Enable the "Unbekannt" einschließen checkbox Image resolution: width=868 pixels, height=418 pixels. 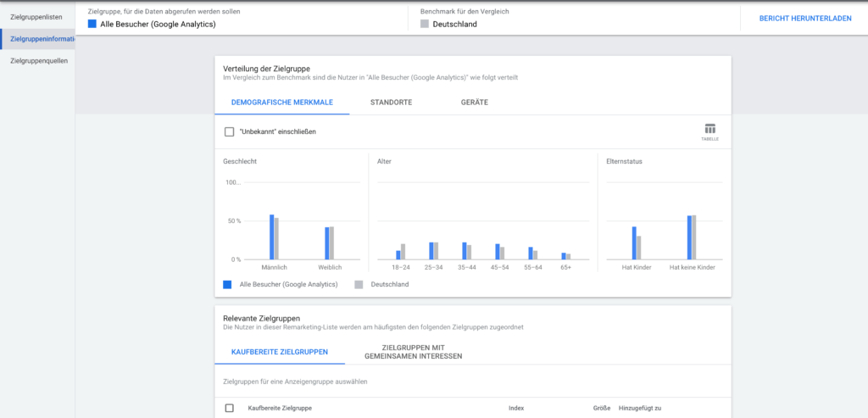229,132
